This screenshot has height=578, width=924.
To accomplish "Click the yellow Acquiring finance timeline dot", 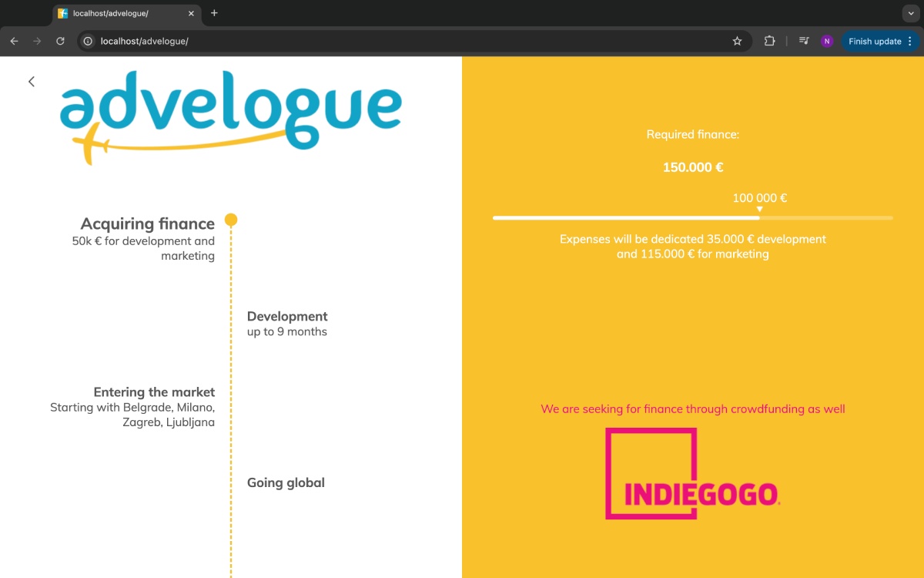I will coord(231,220).
